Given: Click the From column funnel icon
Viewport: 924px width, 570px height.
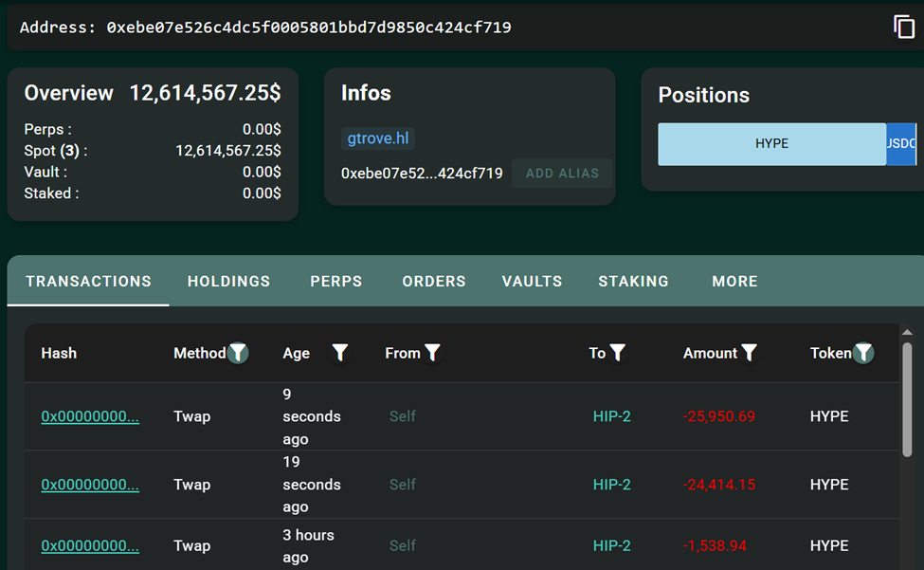Looking at the screenshot, I should pos(433,353).
